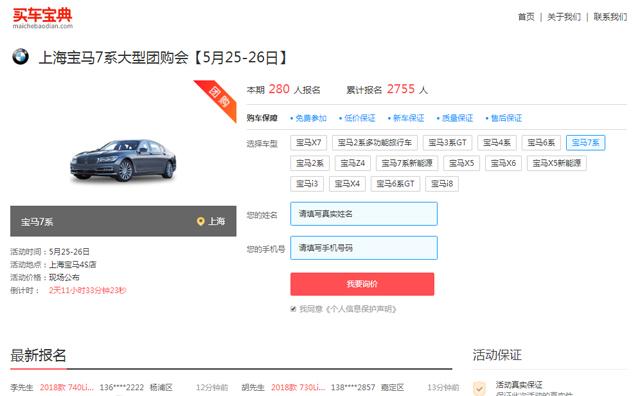Open 联系我们 in the top navigation

coord(610,17)
